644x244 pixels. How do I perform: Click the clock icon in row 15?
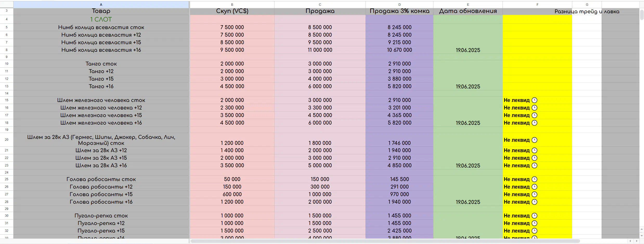tap(534, 100)
